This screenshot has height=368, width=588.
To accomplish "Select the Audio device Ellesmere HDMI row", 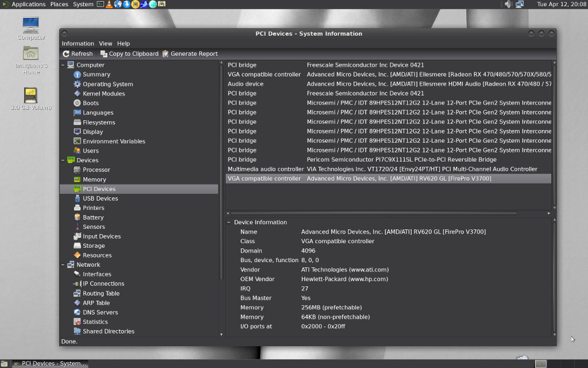I will [x=389, y=84].
